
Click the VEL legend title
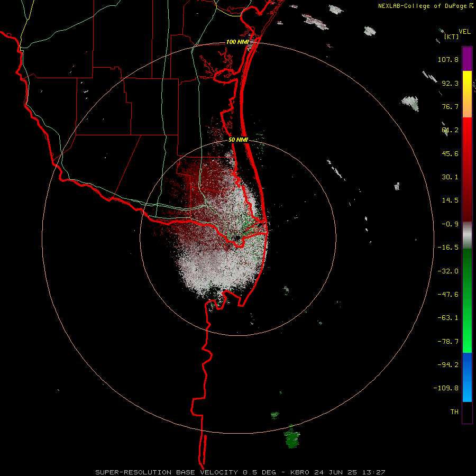click(x=465, y=32)
